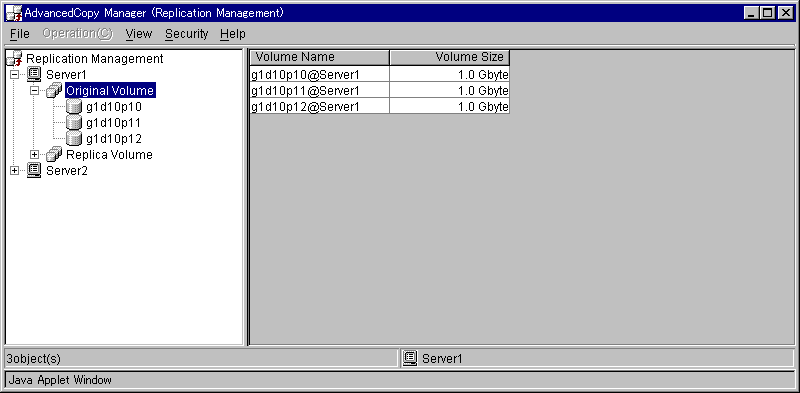Screen dimensions: 800x393
Task: Close the AdvancedCopy Manager window
Action: pos(785,13)
